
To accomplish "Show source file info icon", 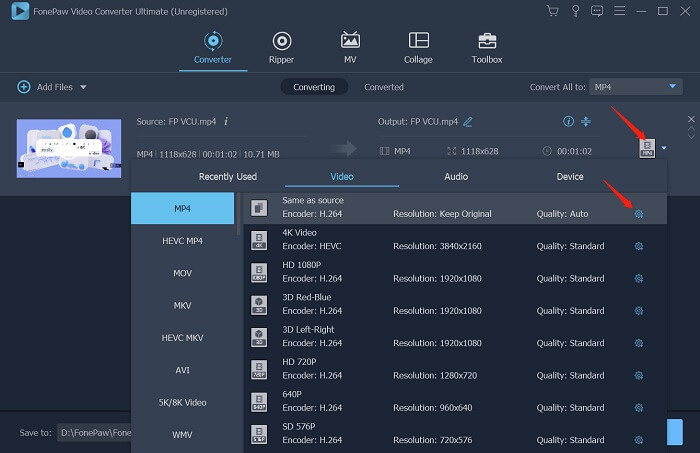I will [226, 121].
